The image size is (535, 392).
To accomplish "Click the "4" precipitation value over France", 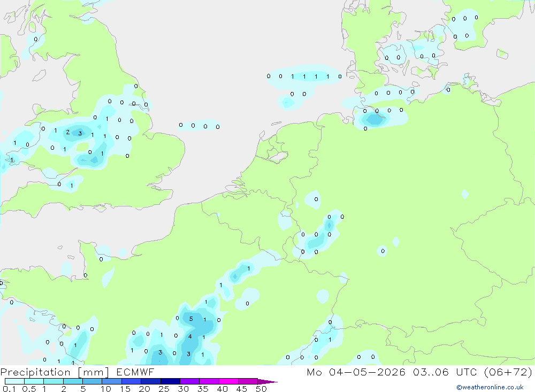I will 190,336.
